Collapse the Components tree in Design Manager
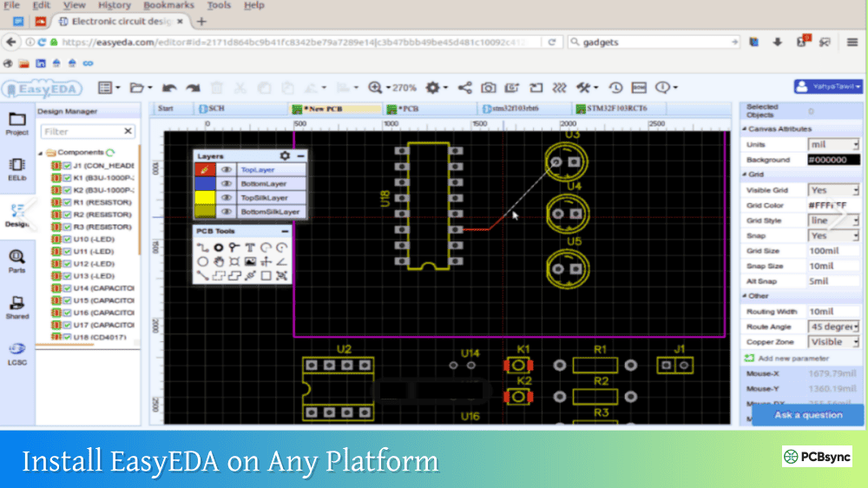The image size is (868, 488). 41,153
